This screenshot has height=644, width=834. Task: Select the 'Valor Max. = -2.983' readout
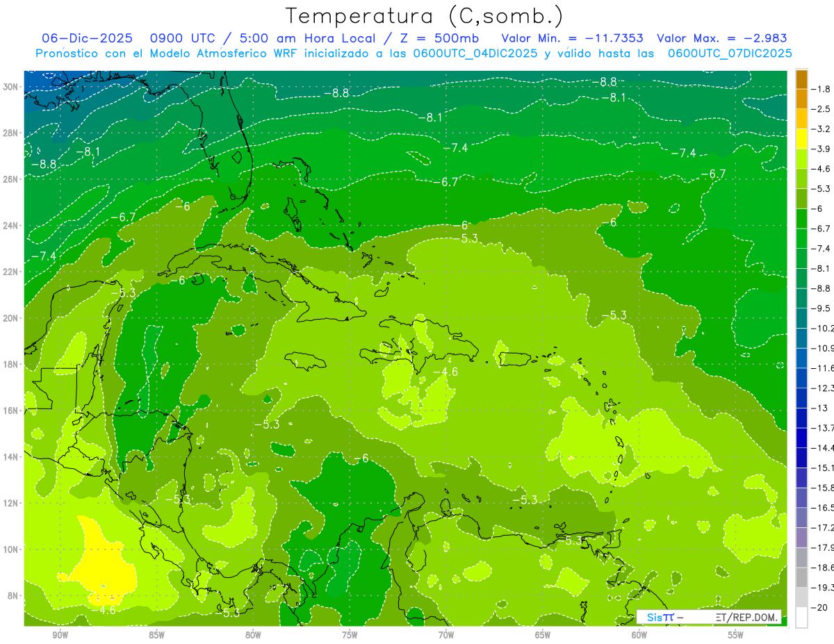coord(721,38)
